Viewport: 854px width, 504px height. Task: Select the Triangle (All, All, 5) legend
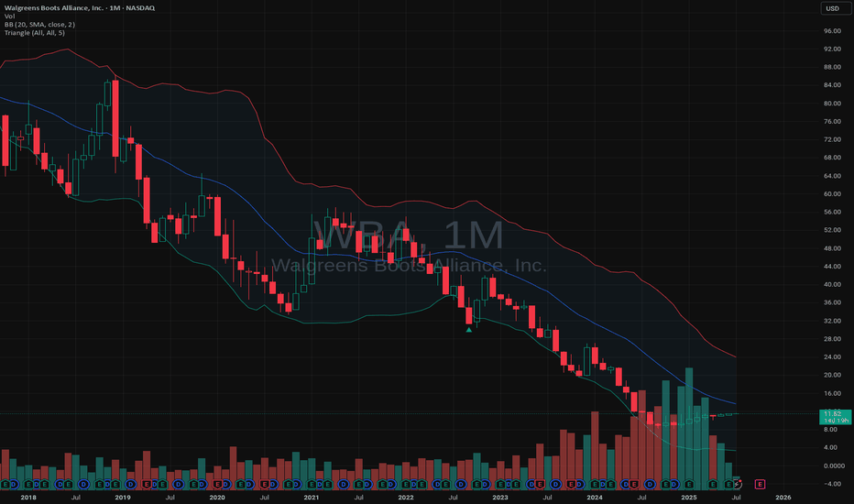tap(34, 33)
